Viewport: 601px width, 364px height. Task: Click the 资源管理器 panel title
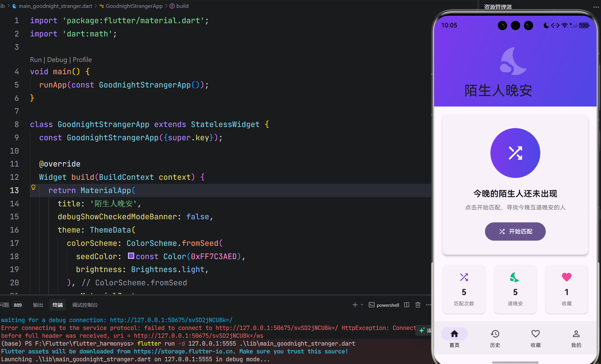(x=498, y=7)
